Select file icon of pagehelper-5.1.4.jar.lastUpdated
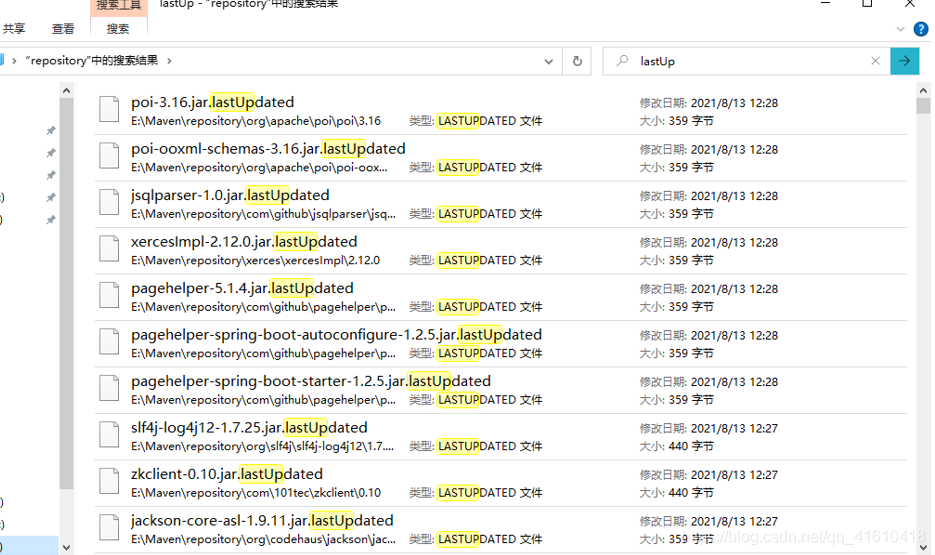 [109, 295]
